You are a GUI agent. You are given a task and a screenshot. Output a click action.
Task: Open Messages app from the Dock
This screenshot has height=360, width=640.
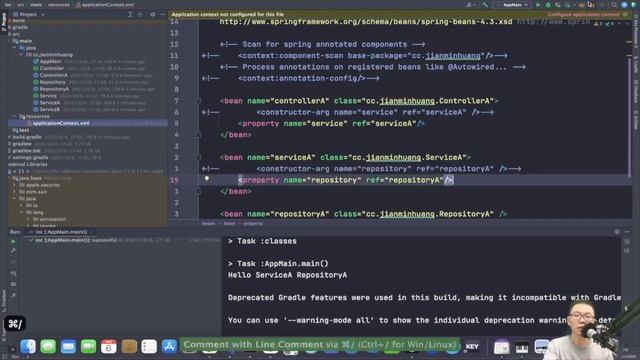click(48, 347)
